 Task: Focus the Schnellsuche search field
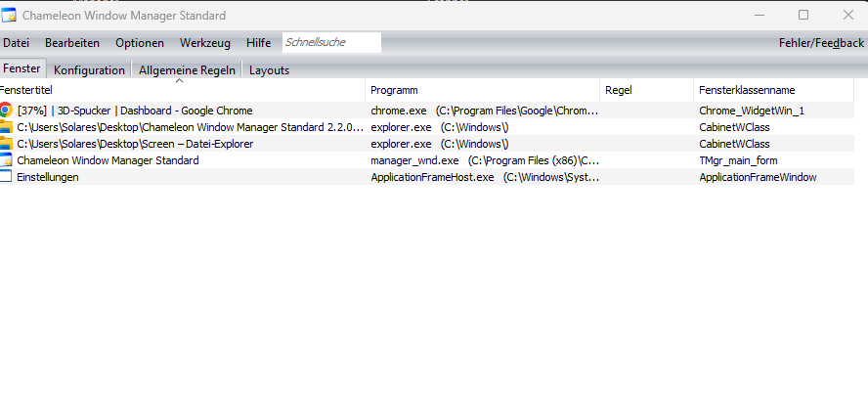[331, 42]
